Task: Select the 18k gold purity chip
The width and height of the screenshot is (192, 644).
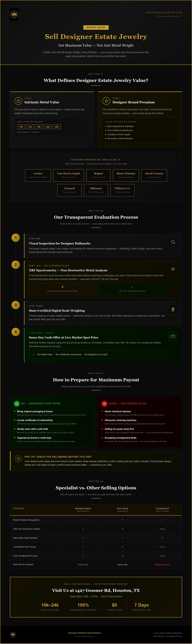Action: pos(39,127)
